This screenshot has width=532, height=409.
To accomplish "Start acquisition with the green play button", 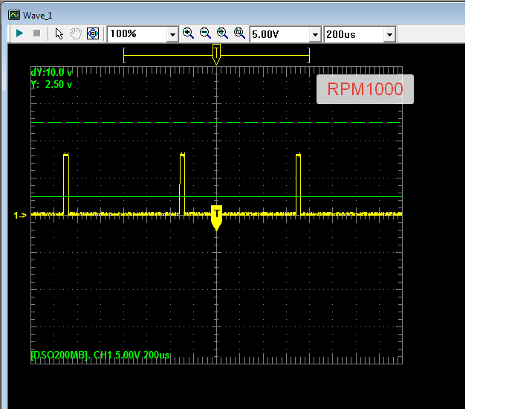I will (19, 33).
